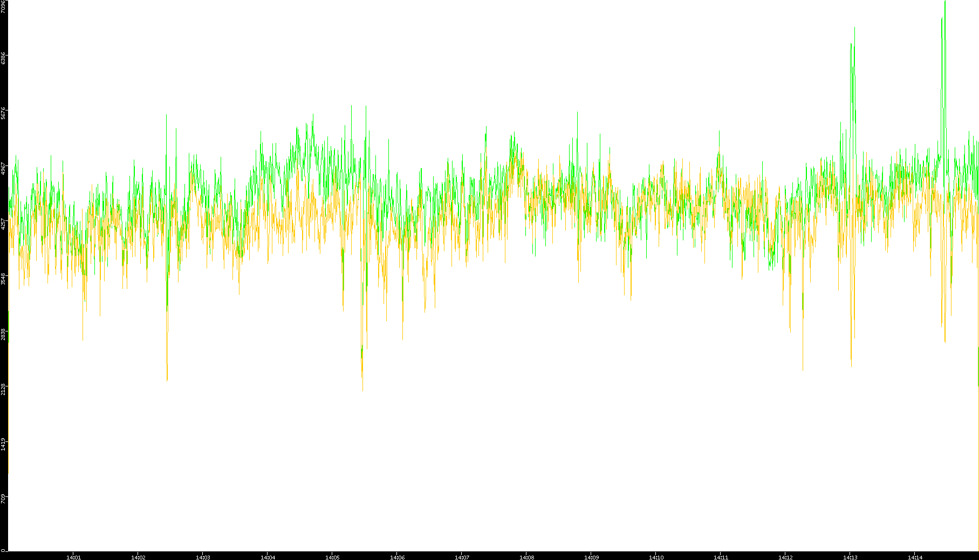This screenshot has height=560, width=979.
Task: Select the 14:03 tick on time axis
Action: pos(203,557)
